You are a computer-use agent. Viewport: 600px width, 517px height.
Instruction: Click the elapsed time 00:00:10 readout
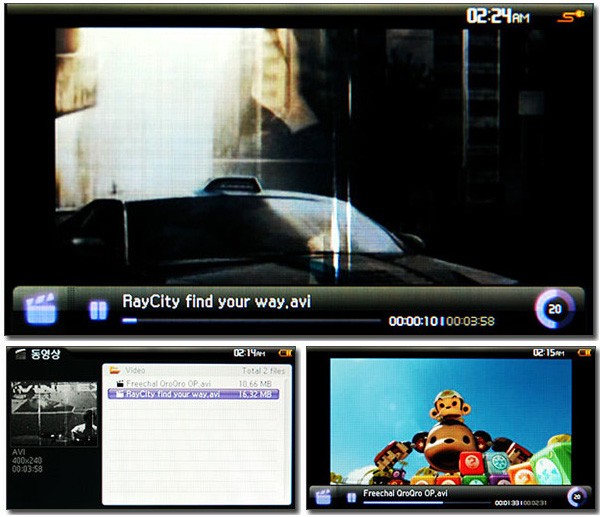(413, 321)
